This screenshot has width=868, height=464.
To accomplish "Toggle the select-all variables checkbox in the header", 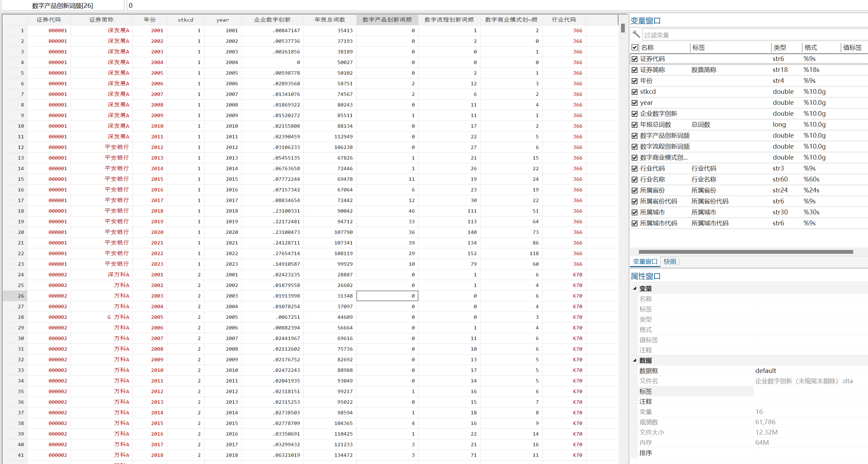I will [635, 47].
